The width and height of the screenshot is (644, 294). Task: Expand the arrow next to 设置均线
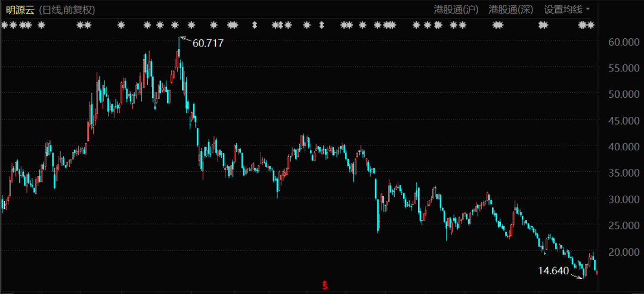click(588, 10)
